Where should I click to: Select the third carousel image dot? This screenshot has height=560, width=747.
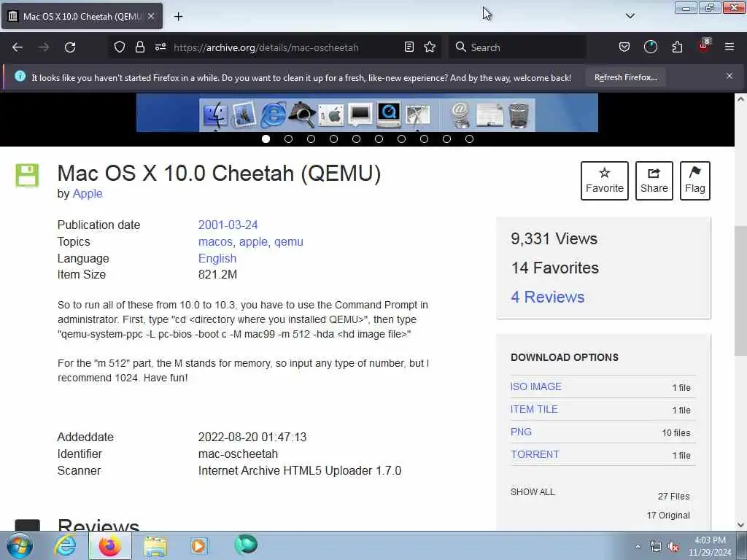click(311, 139)
